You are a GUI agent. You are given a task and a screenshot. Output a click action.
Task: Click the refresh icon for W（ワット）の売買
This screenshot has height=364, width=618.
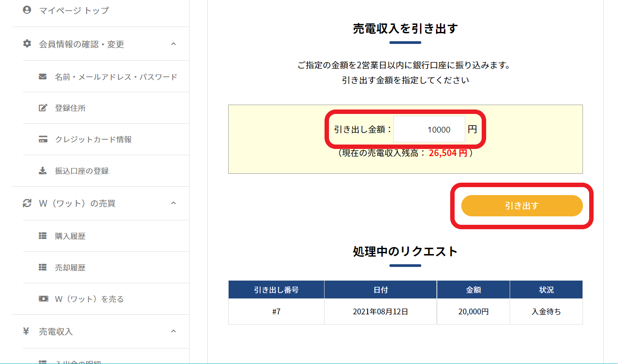[x=27, y=203]
